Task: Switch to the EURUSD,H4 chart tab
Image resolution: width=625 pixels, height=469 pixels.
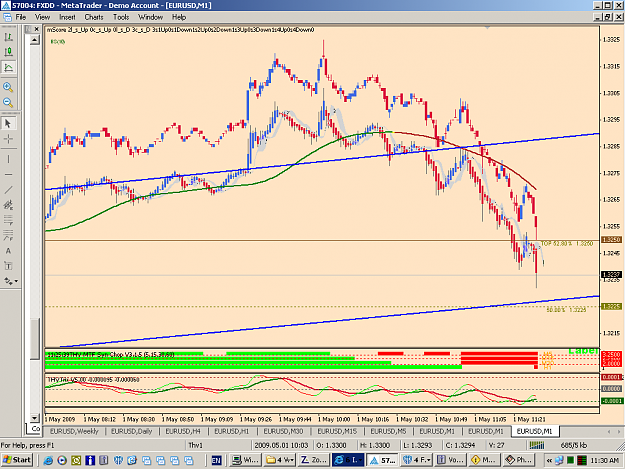Action: [x=183, y=431]
